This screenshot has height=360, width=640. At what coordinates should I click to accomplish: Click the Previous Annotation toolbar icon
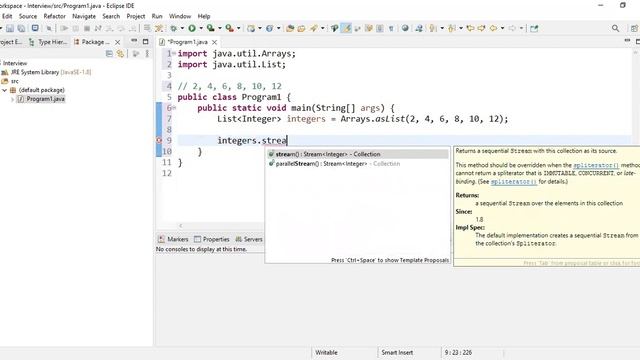(451, 28)
